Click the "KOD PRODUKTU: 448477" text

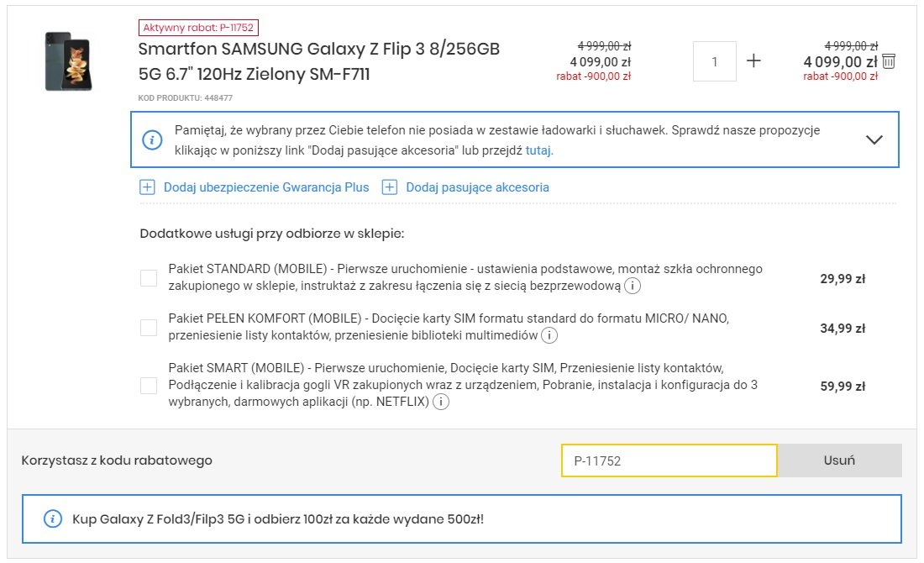pos(185,97)
